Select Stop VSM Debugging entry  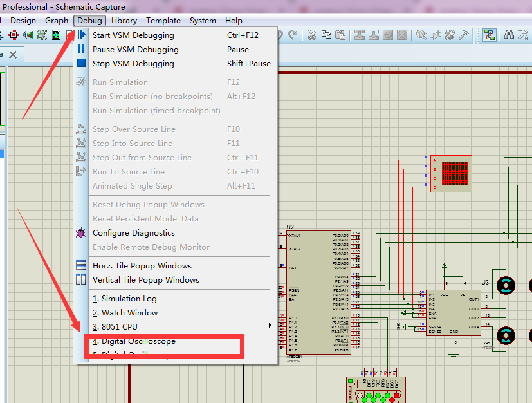[x=133, y=64]
